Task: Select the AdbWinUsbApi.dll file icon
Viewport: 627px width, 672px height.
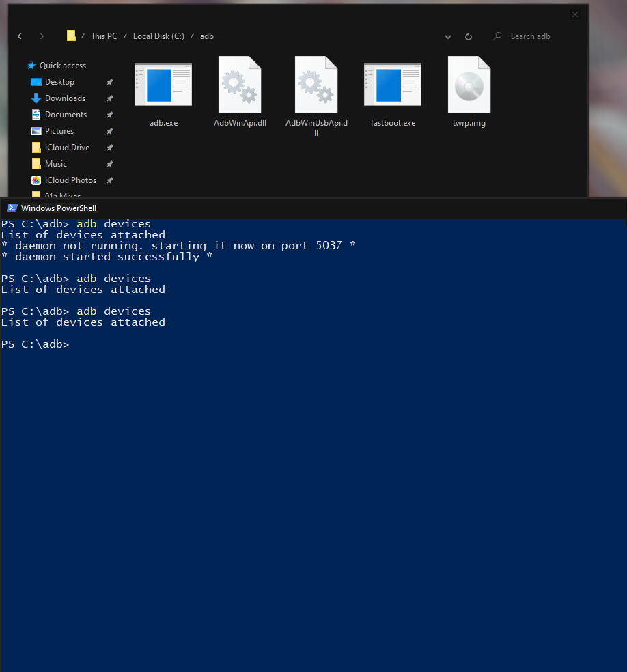Action: click(316, 85)
